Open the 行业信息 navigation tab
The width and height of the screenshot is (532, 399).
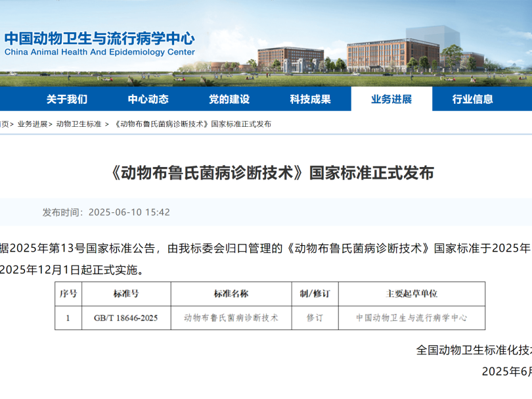point(473,99)
